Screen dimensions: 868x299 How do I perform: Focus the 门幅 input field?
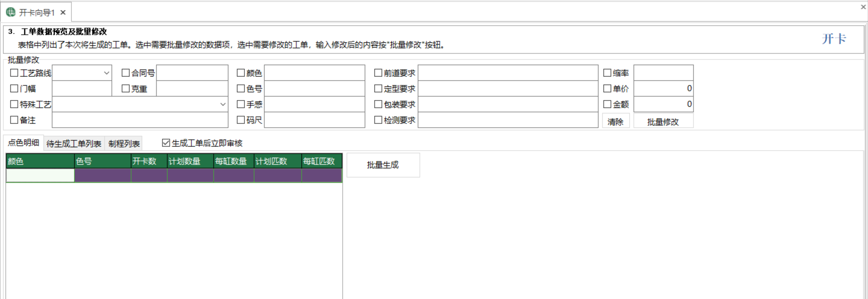pyautogui.click(x=82, y=89)
